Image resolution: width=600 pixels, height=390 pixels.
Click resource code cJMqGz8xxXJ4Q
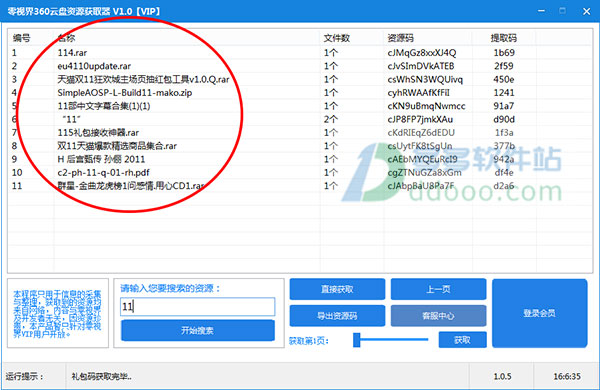(x=422, y=52)
